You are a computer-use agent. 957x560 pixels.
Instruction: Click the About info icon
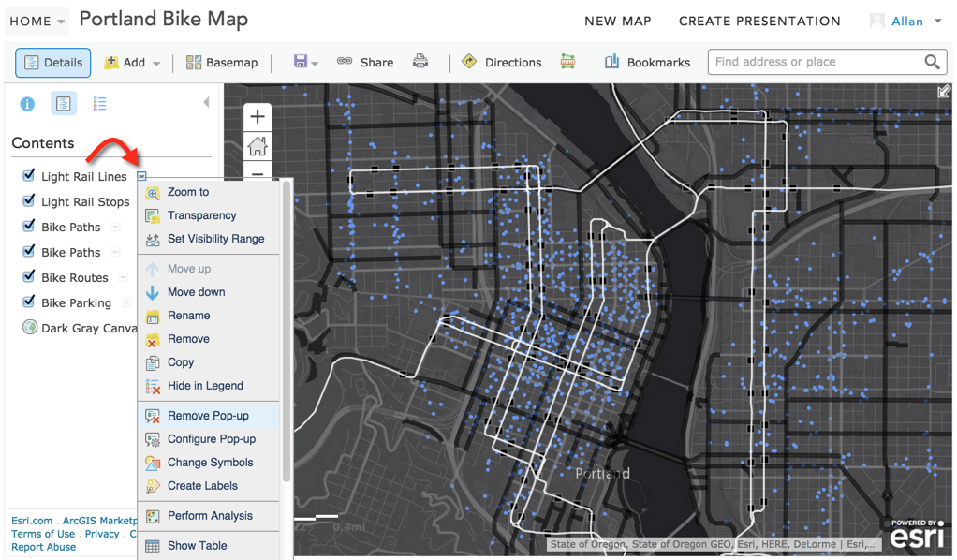[27, 104]
